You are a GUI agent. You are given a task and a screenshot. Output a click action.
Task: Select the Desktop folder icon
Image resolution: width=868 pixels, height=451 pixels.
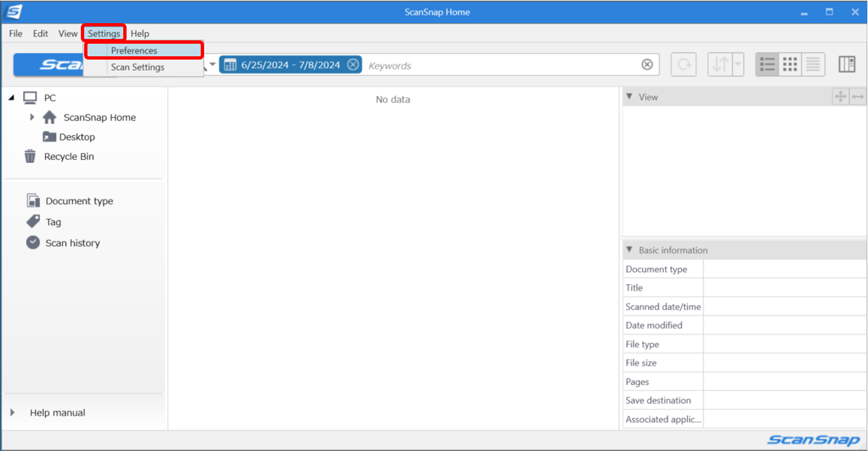coord(50,137)
